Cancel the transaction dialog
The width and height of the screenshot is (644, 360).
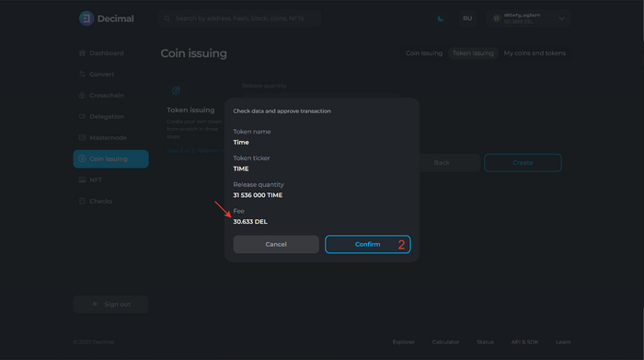(x=276, y=244)
